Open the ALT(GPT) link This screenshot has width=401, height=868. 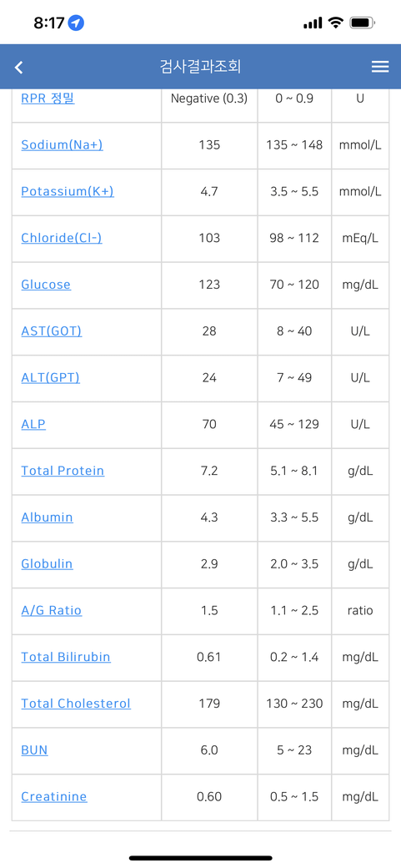50,377
